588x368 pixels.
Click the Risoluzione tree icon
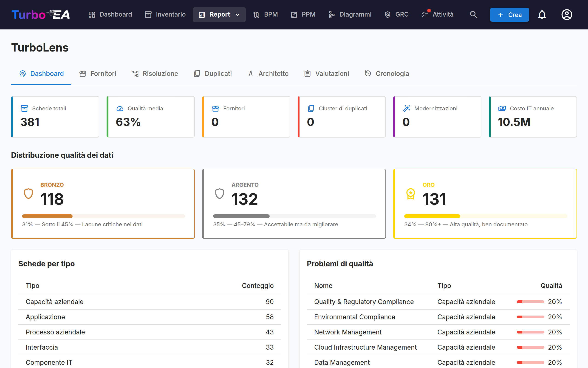point(135,74)
